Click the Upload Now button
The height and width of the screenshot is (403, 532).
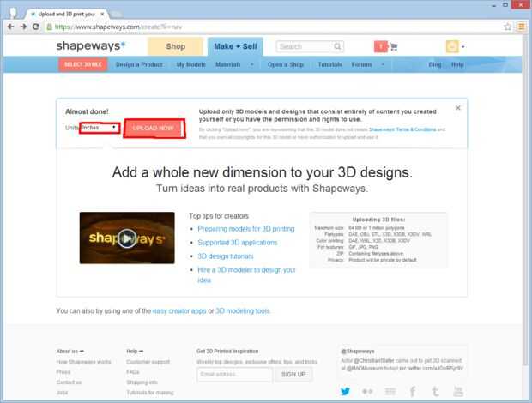[x=154, y=128]
